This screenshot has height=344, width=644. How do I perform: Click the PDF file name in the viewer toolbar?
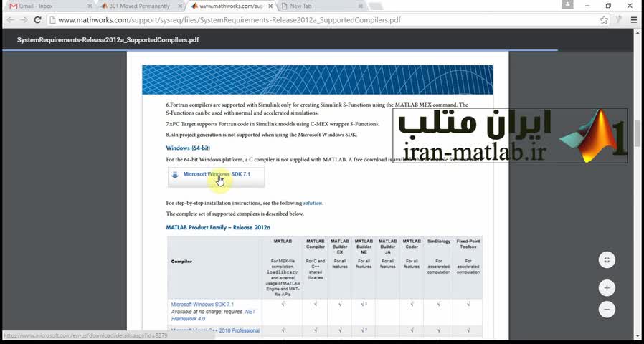(x=108, y=40)
